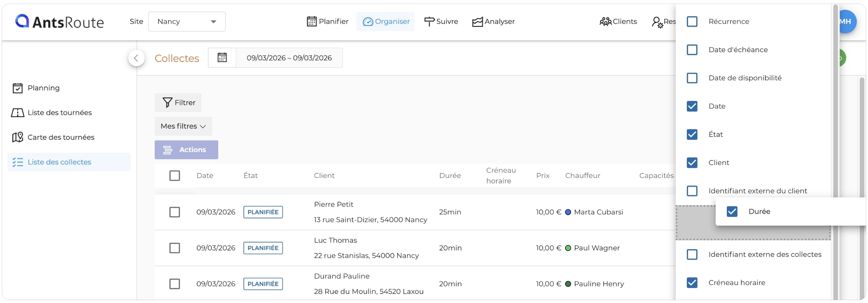
Task: Click the Analyser chart icon
Action: [478, 22]
